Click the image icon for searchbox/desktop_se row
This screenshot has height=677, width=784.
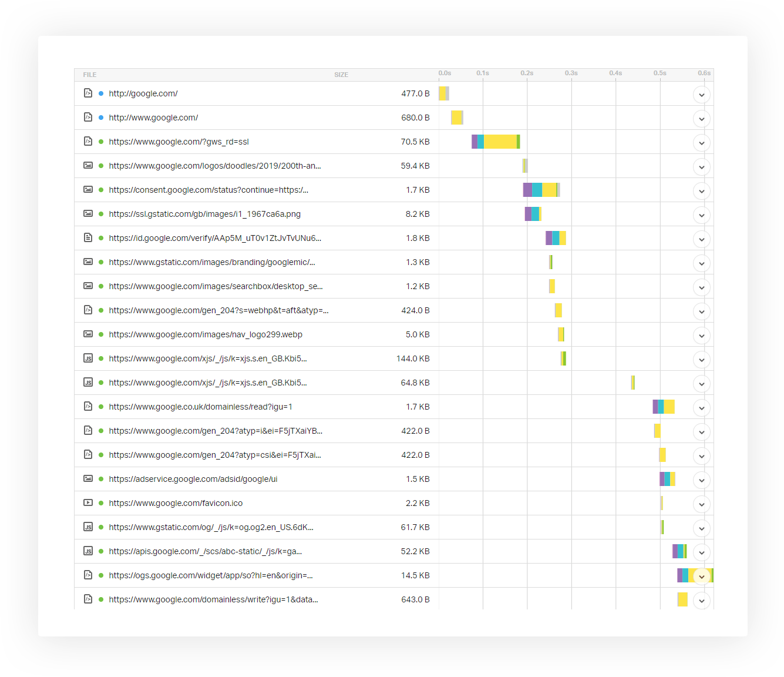[88, 286]
